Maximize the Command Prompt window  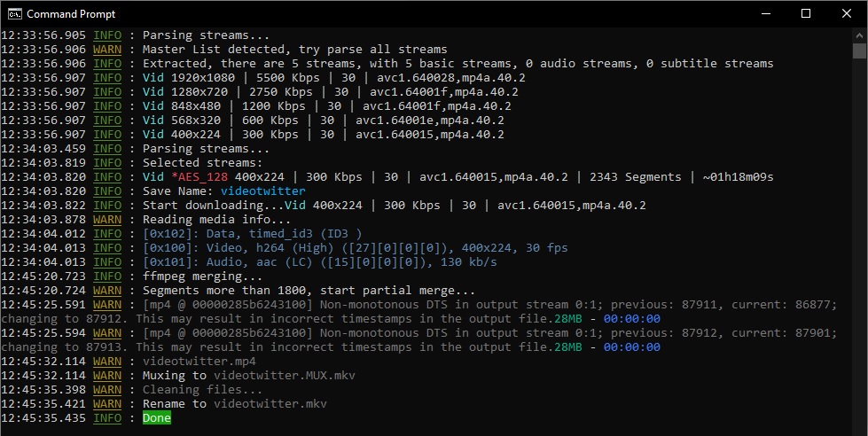pyautogui.click(x=806, y=14)
